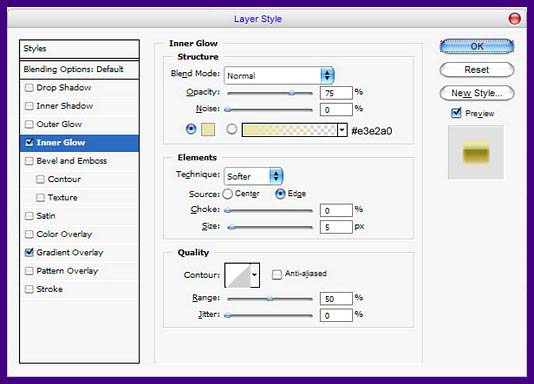The height and width of the screenshot is (384, 534).
Task: Set Source to Center
Action: coord(227,194)
